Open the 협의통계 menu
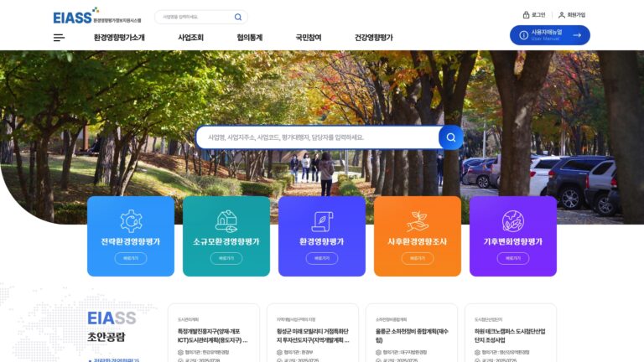644x362 pixels. coord(249,38)
